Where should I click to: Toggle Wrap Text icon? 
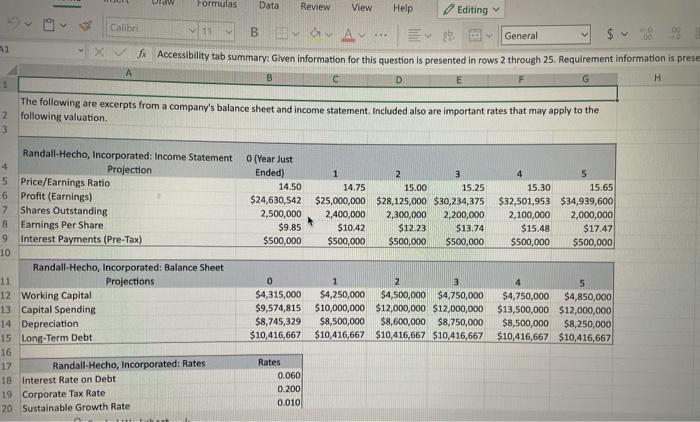(x=448, y=36)
